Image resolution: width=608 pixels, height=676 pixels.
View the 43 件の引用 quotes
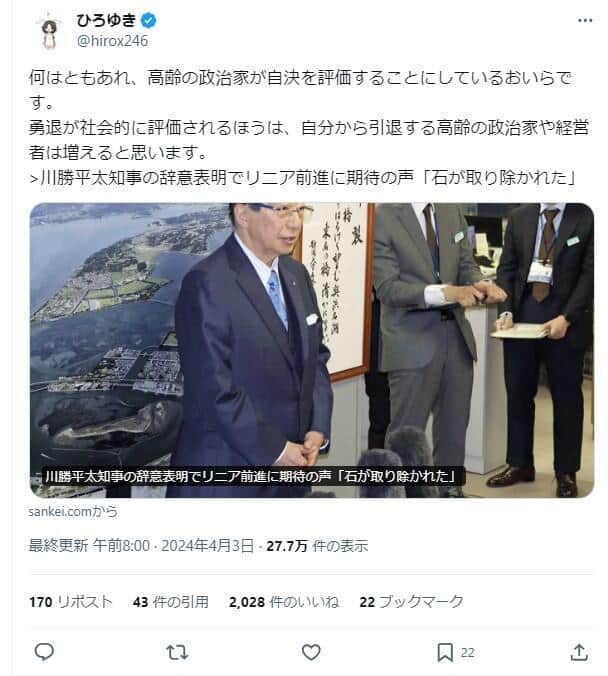click(x=171, y=602)
